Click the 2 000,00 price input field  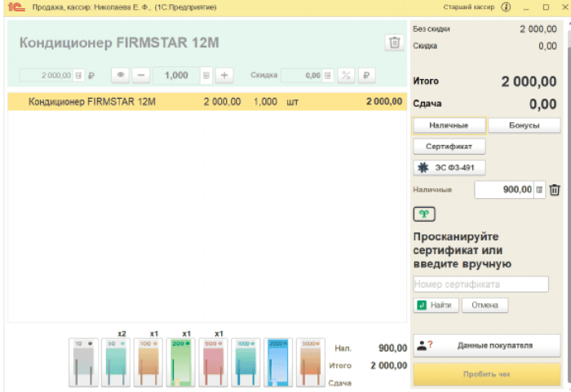coord(46,75)
